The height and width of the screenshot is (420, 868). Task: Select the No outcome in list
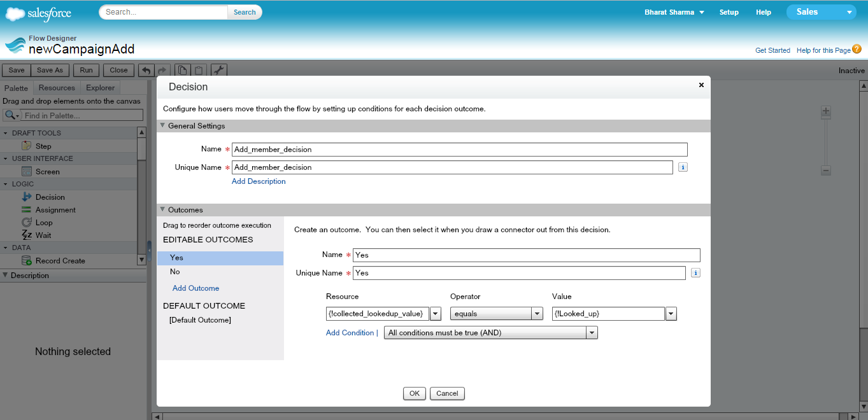click(x=174, y=272)
